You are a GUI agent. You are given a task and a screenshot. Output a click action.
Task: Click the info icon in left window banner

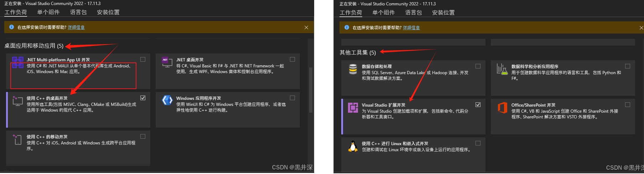click(11, 27)
